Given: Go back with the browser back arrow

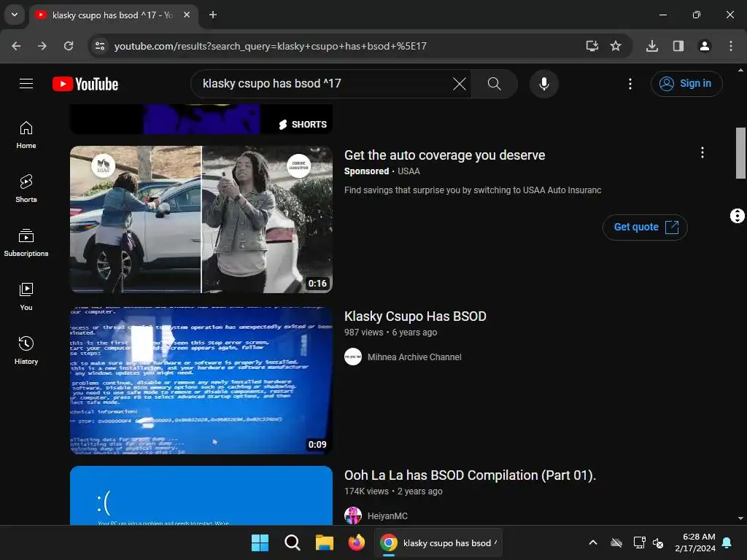Looking at the screenshot, I should [x=16, y=46].
